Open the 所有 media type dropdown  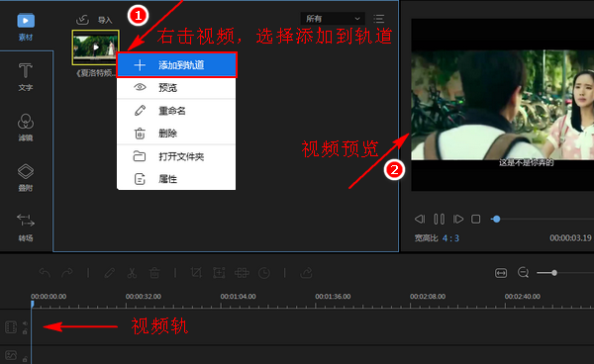[333, 18]
